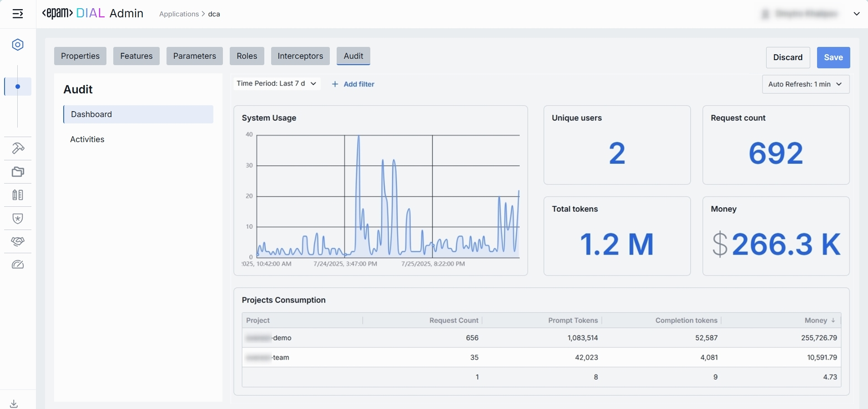Select the active dot item in the sidebar
This screenshot has height=409, width=868.
coord(18,87)
